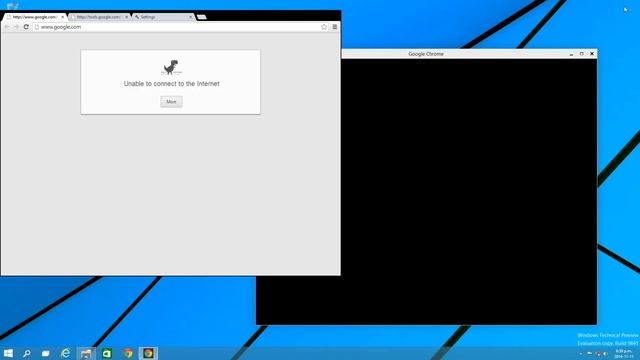The image size is (640, 360).
Task: Close the second google.com tab
Action: point(127,17)
